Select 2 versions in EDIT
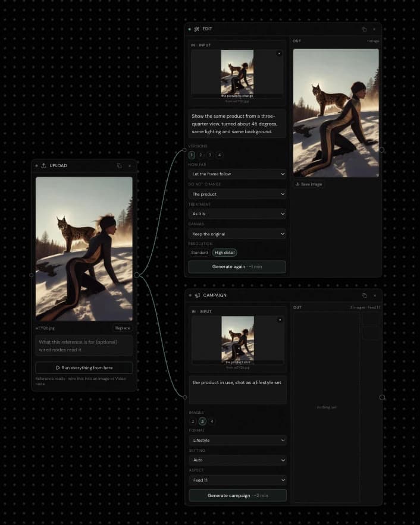Image resolution: width=420 pixels, height=525 pixels. (x=200, y=155)
